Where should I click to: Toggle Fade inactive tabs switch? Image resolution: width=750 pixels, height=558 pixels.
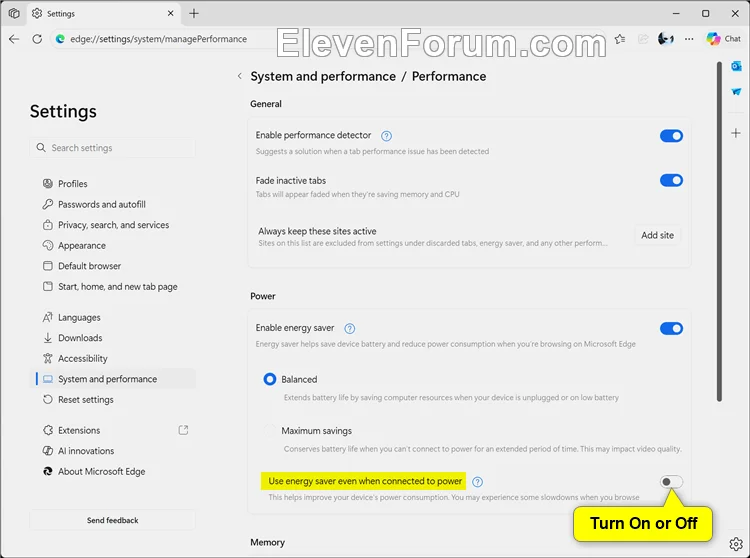click(671, 180)
